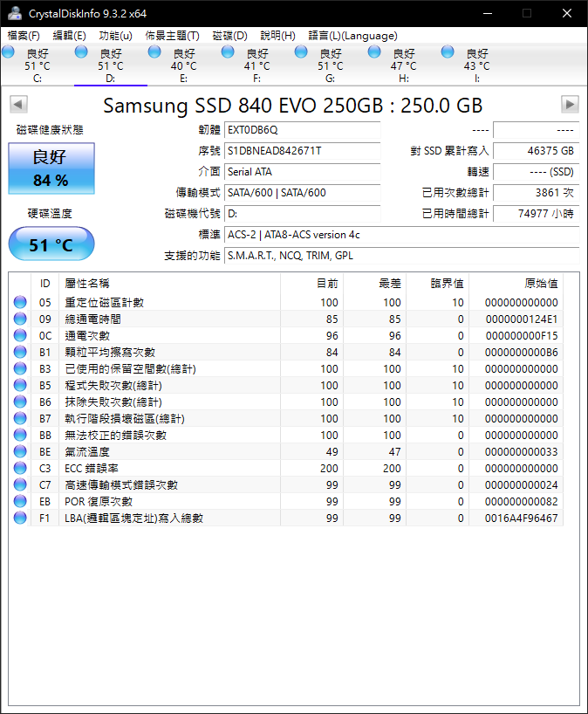588x714 pixels.
Task: Click status orb for drive G:
Action: (x=301, y=51)
